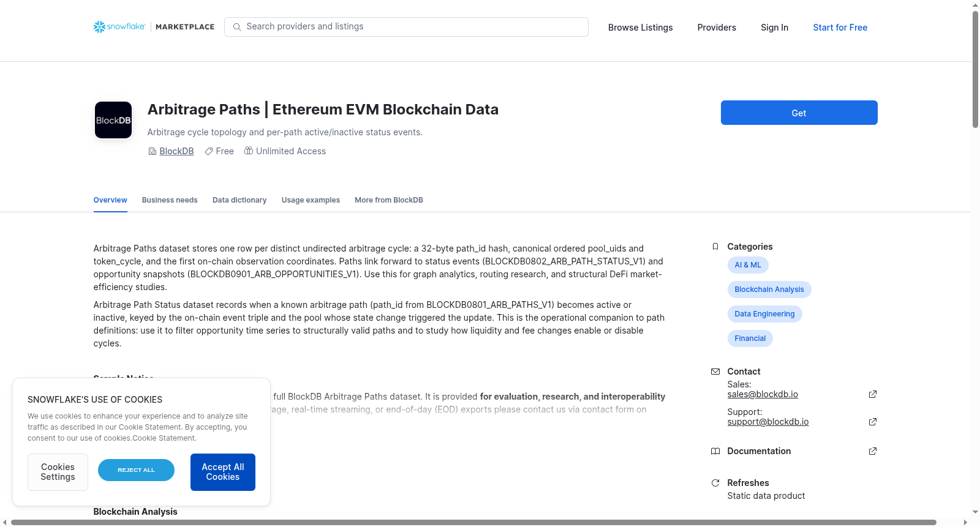Select the AI & ML category chip
980x527 pixels.
748,265
